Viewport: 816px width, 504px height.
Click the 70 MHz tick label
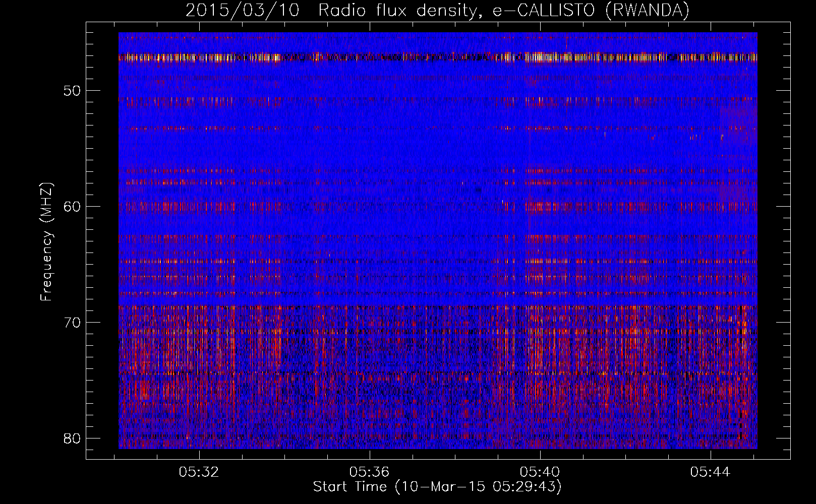tap(72, 323)
